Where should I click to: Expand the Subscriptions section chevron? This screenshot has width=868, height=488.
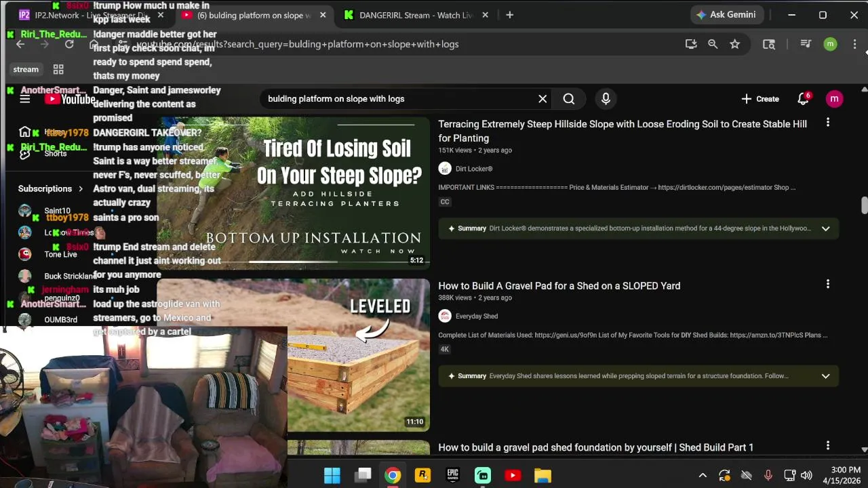(81, 189)
